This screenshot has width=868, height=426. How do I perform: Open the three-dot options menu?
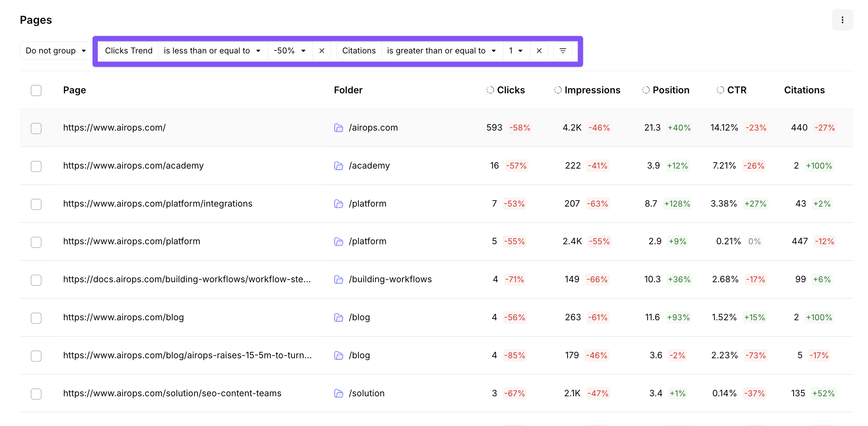click(x=842, y=20)
